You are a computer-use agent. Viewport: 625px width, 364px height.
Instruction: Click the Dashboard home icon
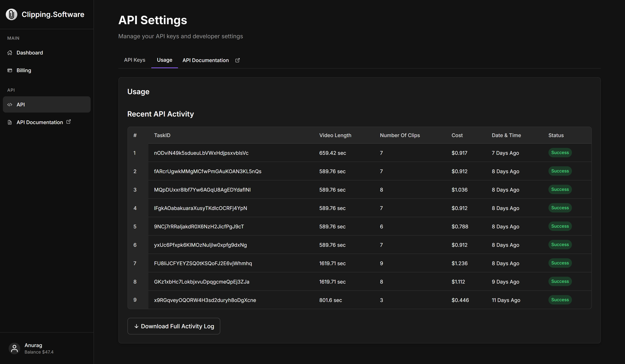coord(10,52)
